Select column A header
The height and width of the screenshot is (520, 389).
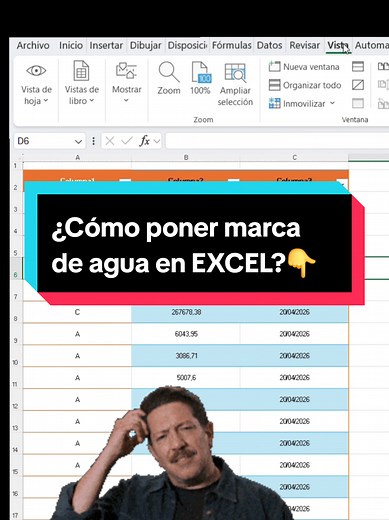click(77, 157)
